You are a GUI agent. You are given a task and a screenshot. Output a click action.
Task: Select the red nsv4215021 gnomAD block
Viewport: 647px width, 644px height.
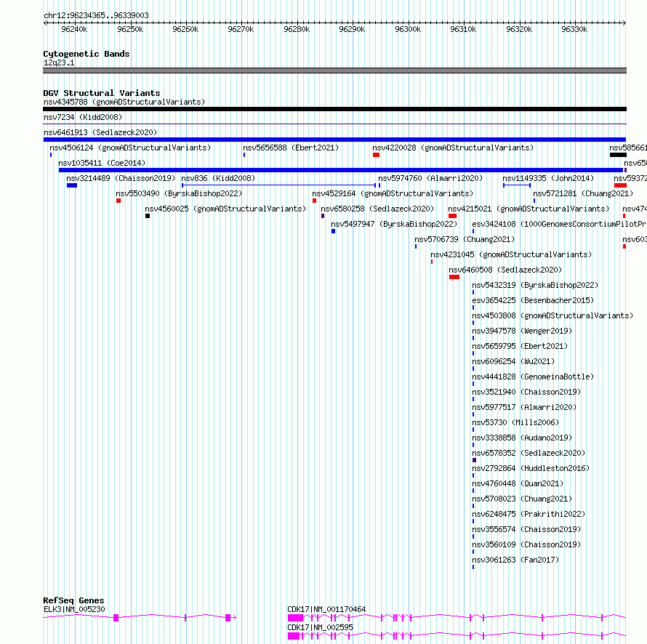[x=452, y=216]
